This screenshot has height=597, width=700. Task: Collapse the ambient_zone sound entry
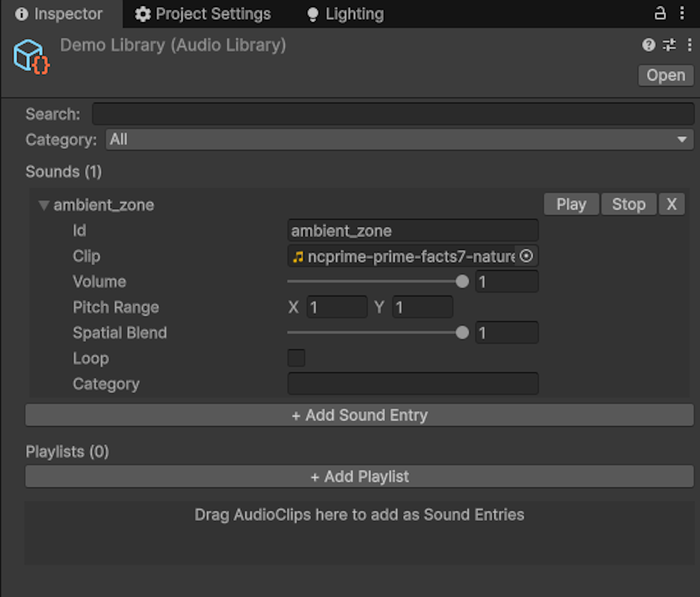tap(44, 205)
